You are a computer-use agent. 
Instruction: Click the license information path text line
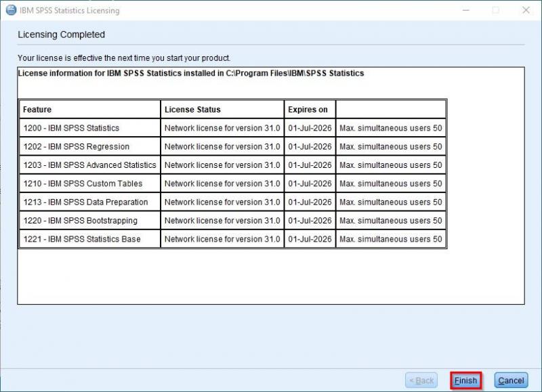click(x=190, y=73)
